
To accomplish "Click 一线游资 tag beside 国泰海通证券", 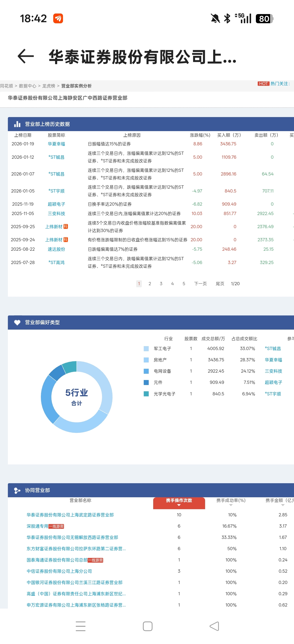I will click(96, 560).
